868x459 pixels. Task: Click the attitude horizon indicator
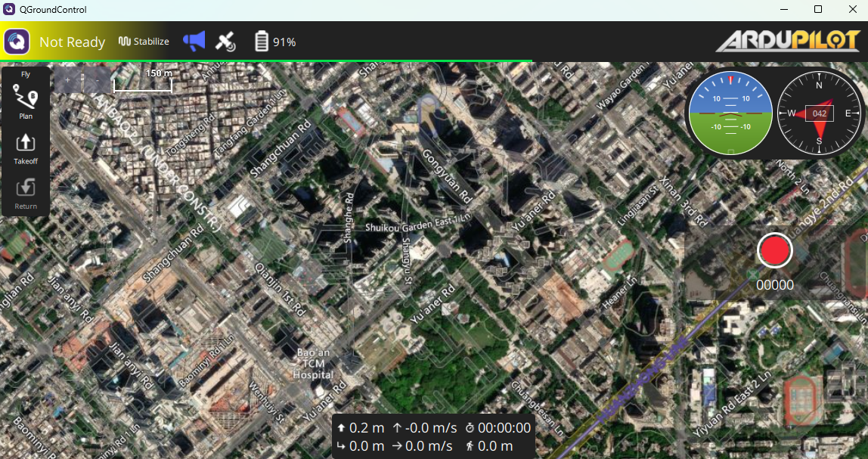tap(730, 113)
